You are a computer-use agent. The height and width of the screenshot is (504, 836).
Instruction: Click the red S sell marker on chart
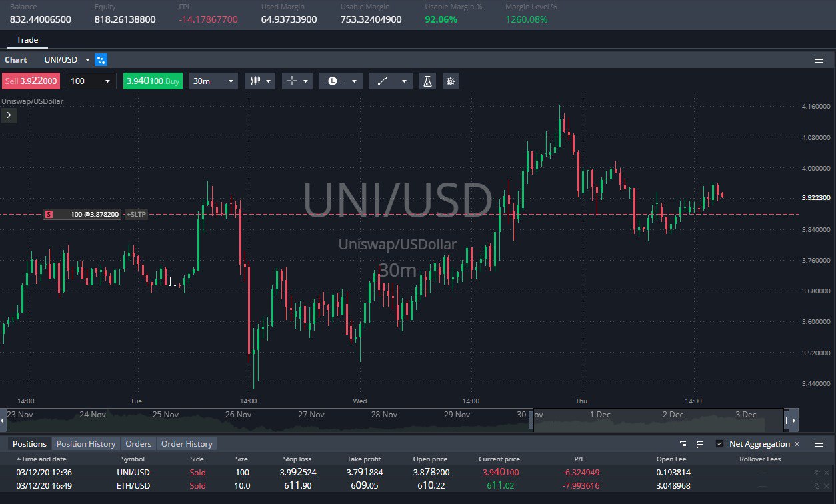coord(49,214)
